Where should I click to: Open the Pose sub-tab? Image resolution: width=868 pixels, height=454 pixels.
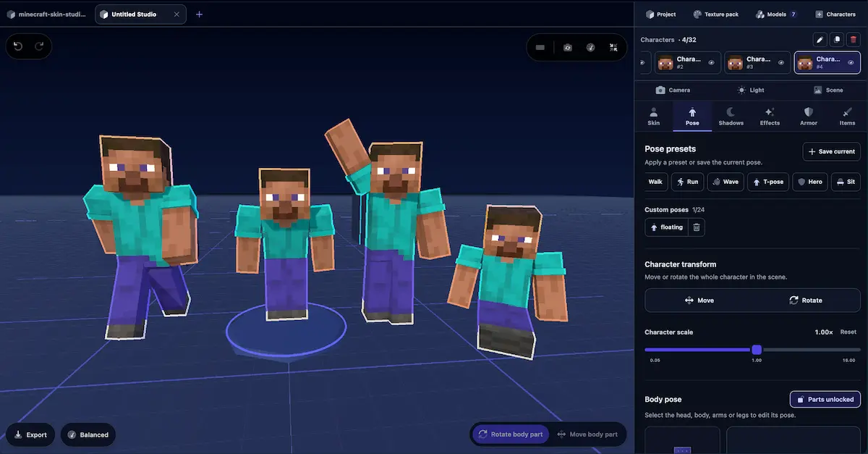692,117
